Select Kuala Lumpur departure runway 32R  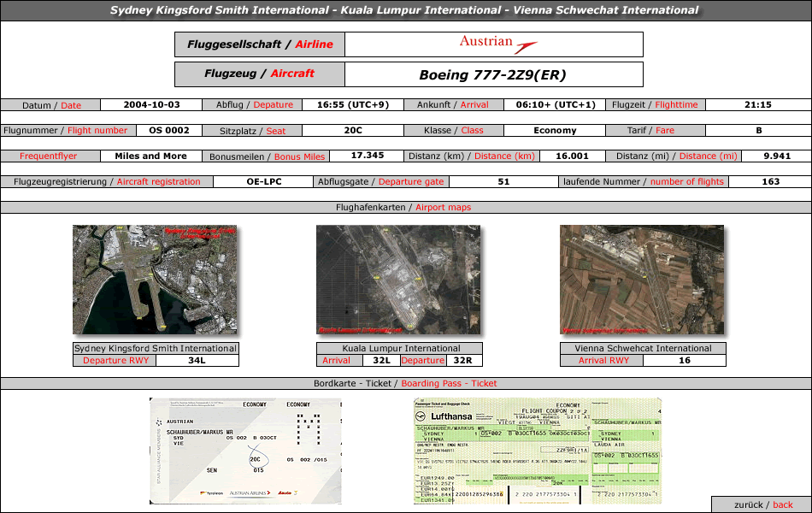click(x=463, y=361)
